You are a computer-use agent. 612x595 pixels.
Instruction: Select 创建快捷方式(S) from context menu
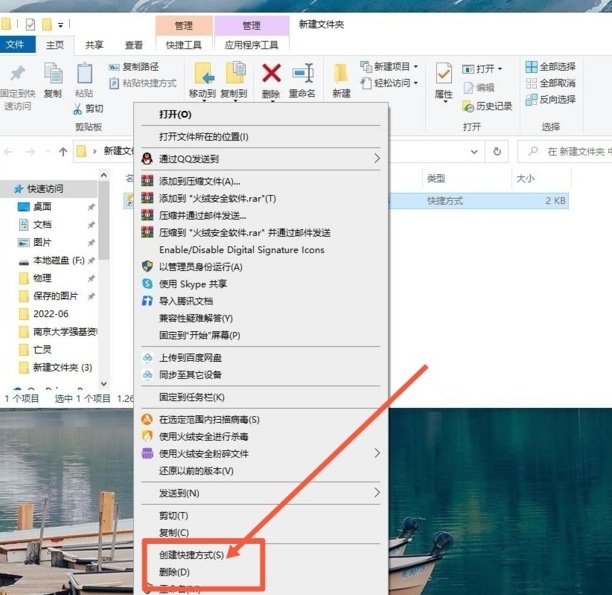(x=198, y=553)
